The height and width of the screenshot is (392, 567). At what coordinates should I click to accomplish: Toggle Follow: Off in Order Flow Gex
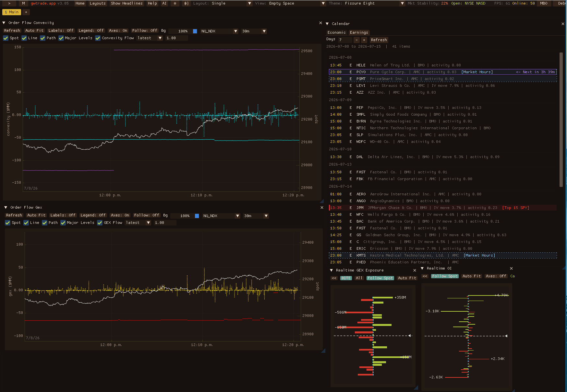tap(147, 215)
